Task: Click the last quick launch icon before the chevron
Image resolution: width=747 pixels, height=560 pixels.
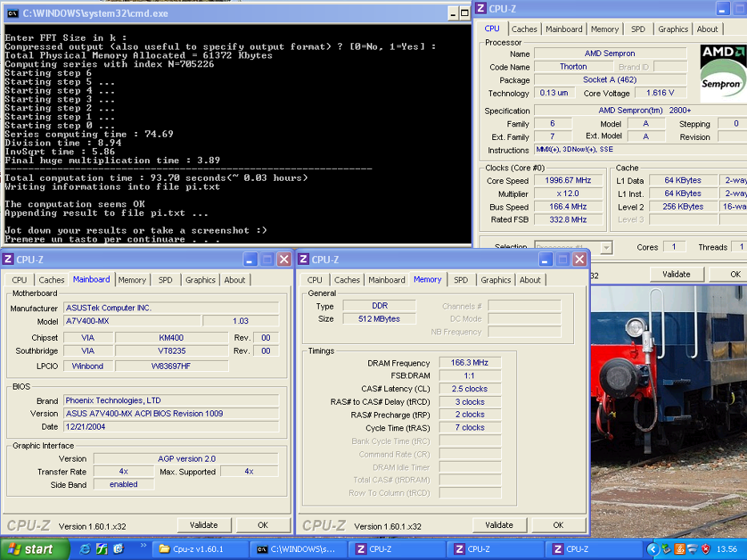Action: coord(118,549)
